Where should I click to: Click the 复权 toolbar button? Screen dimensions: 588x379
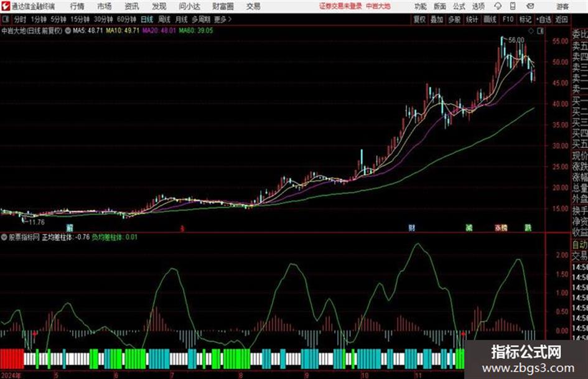419,19
